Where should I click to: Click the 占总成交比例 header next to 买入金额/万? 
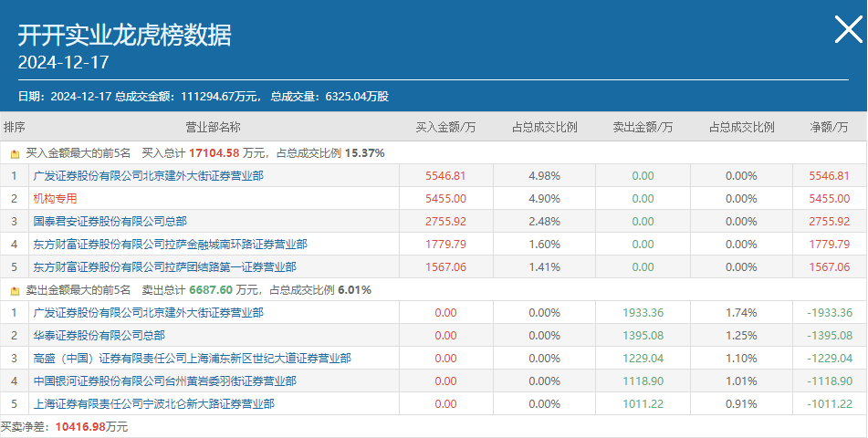[544, 128]
